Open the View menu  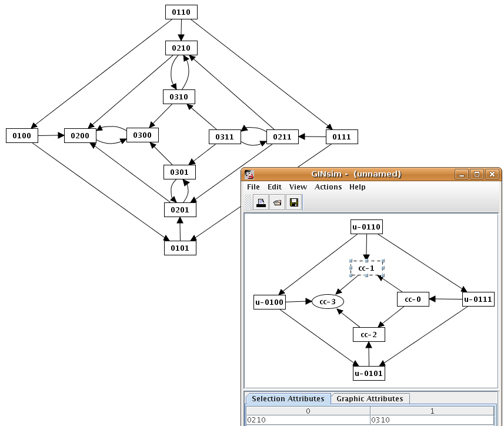[298, 187]
